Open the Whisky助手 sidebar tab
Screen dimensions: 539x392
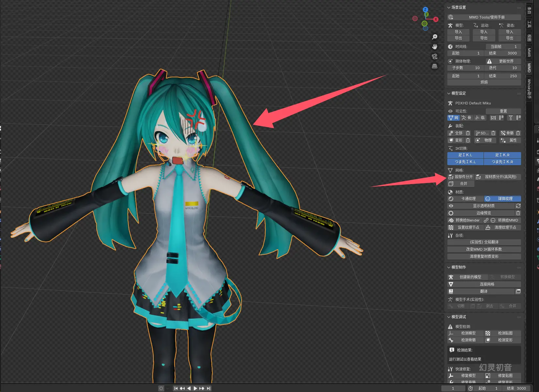(x=529, y=89)
